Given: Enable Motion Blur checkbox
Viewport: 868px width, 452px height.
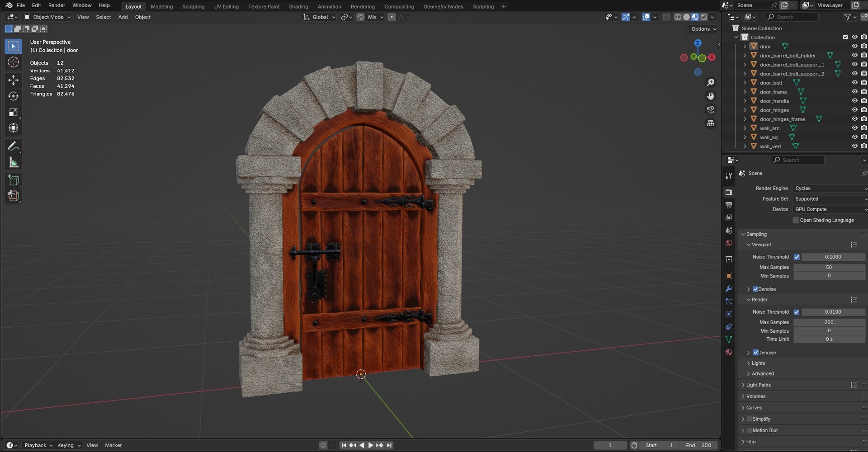Looking at the screenshot, I should [750, 430].
